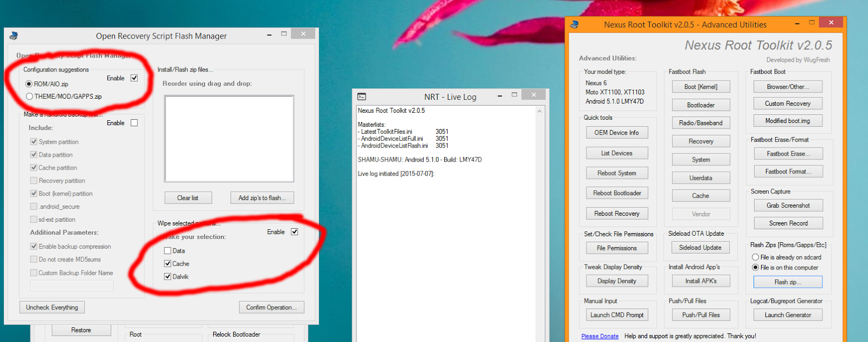Click the Push/Pull Files button
The image size is (868, 342).
point(701,315)
